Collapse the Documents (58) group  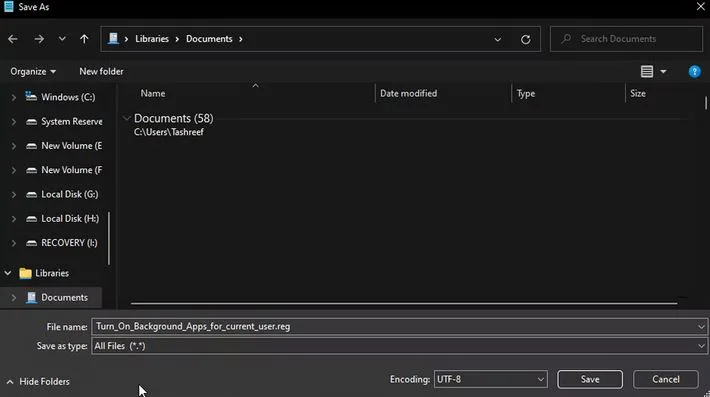[x=126, y=119]
